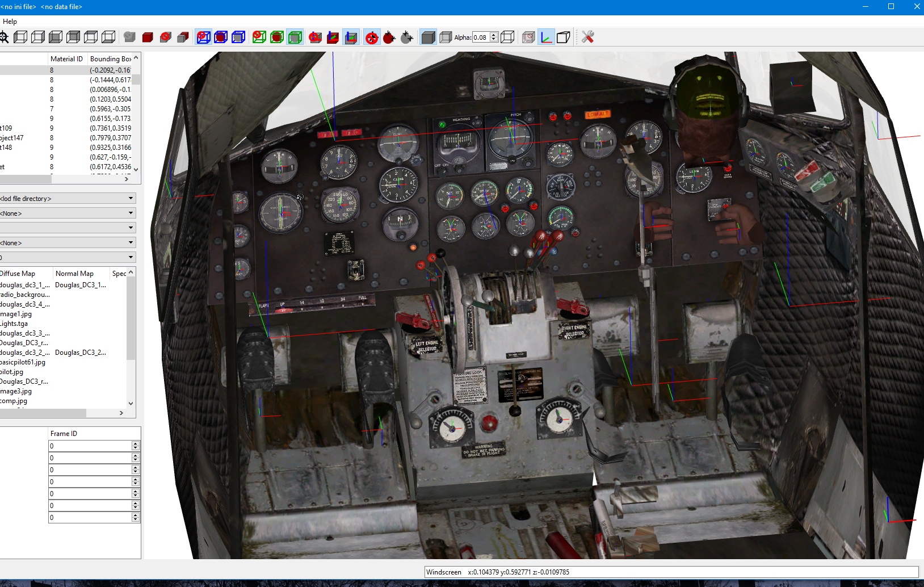Click the solid red cube icon
The width and height of the screenshot is (924, 587).
click(x=148, y=37)
